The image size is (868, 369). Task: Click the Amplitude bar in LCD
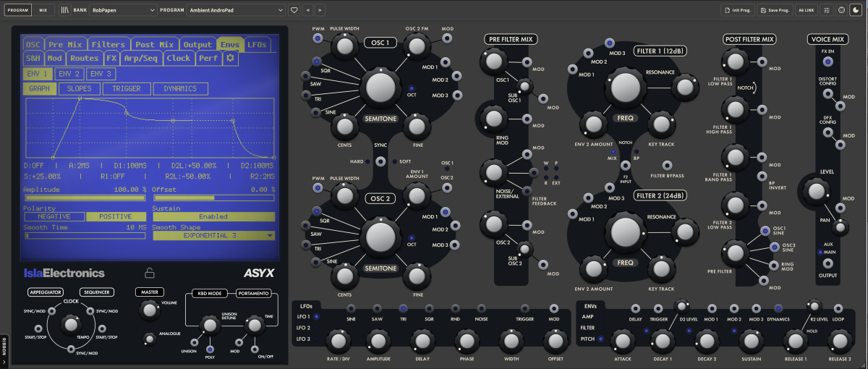coord(85,197)
